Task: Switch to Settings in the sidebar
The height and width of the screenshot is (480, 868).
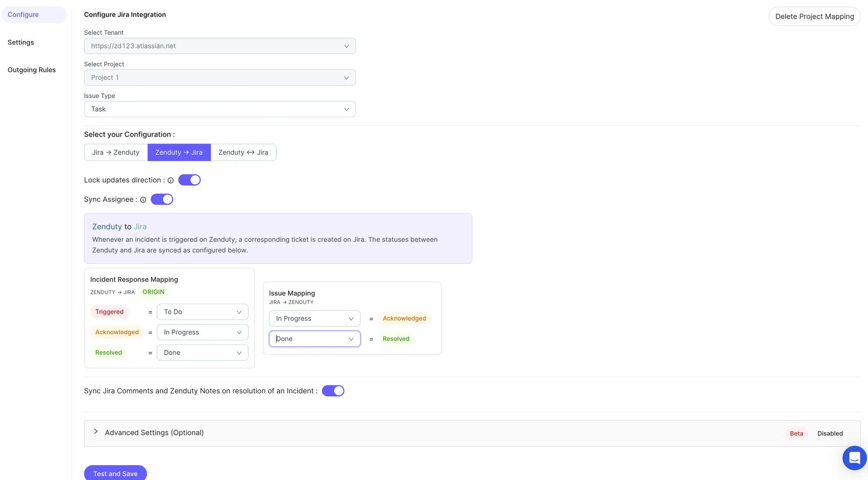Action: 21,43
